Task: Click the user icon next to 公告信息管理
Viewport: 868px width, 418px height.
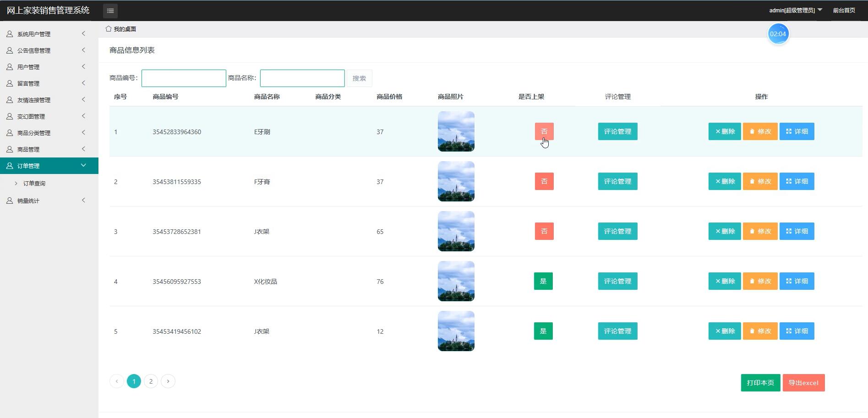Action: [x=10, y=50]
